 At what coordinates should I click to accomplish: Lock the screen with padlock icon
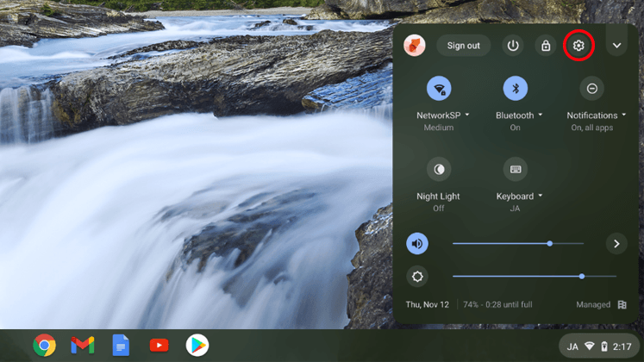tap(546, 46)
